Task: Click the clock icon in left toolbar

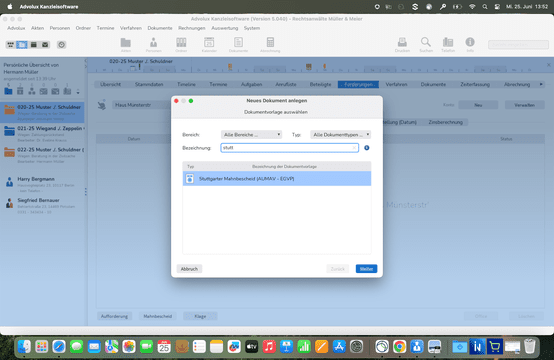Action: [61, 45]
